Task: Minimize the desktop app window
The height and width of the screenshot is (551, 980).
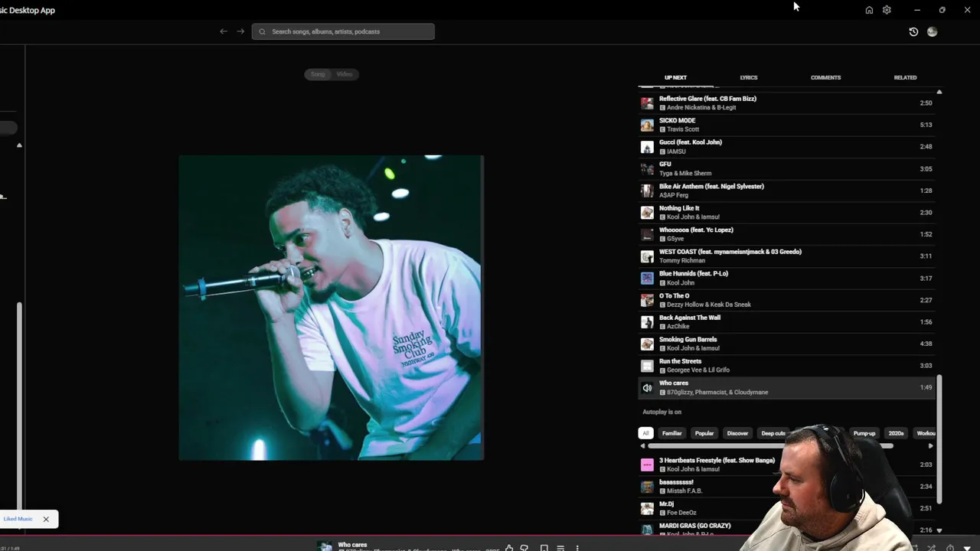Action: click(917, 10)
